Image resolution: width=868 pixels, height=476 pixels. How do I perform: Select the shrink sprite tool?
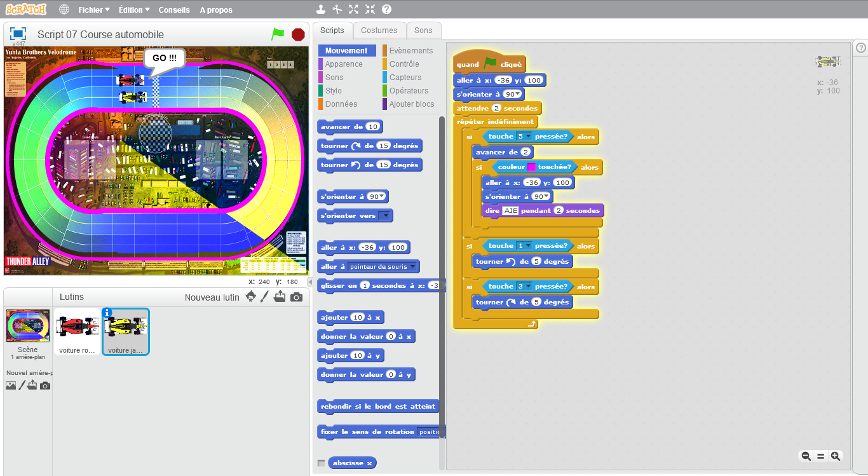(370, 10)
